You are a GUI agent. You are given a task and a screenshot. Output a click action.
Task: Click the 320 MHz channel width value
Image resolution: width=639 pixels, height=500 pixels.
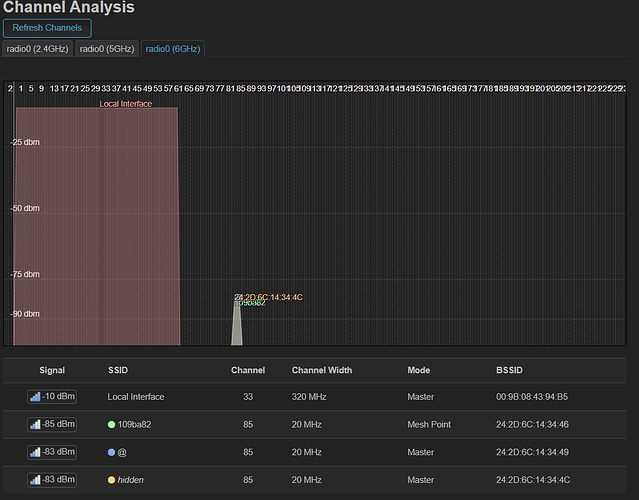(309, 397)
